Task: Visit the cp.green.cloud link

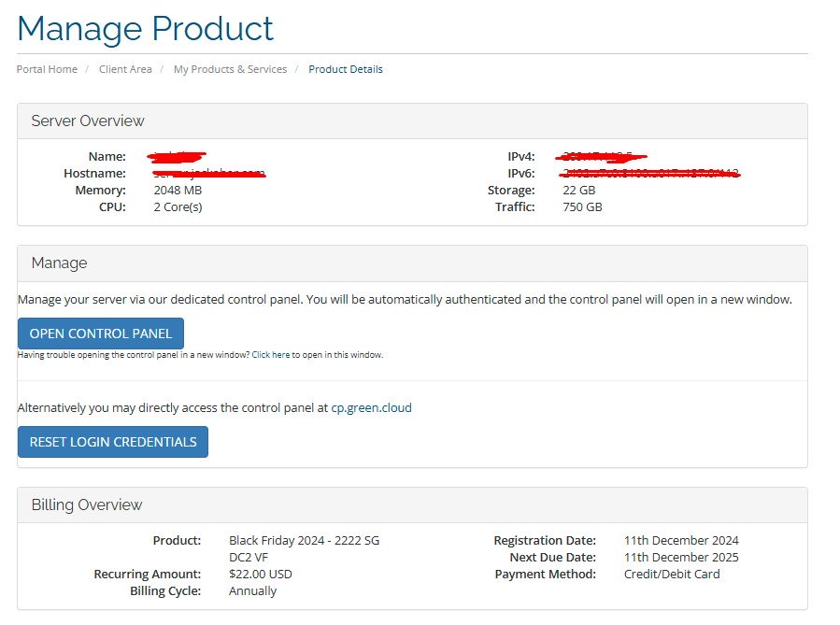Action: (x=371, y=407)
